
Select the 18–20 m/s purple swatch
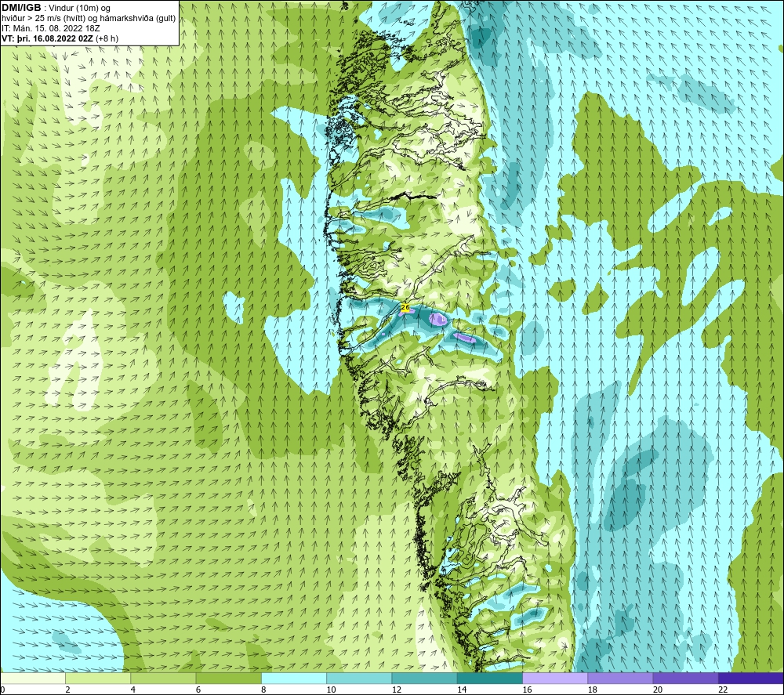(620, 678)
